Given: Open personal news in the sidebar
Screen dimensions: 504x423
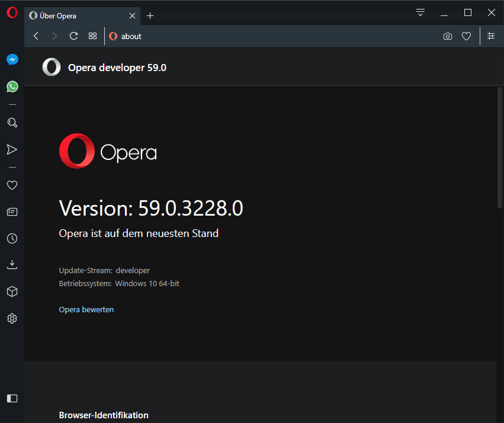Looking at the screenshot, I should (x=12, y=212).
